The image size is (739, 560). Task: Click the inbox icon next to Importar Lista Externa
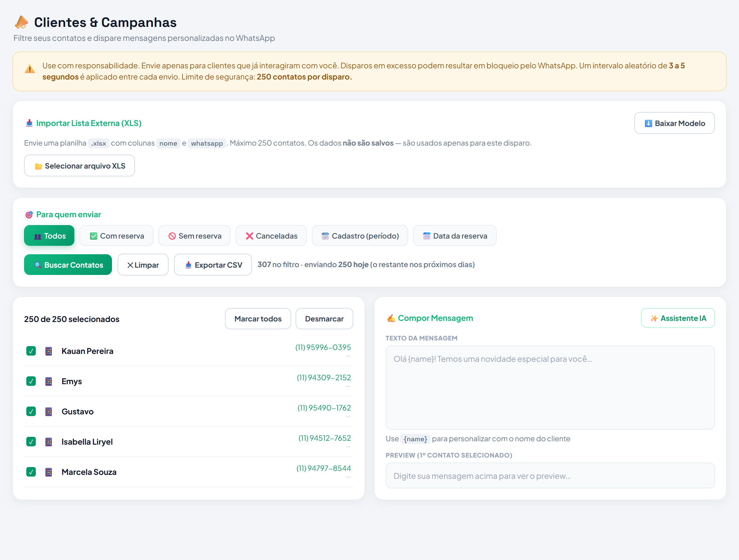point(29,123)
